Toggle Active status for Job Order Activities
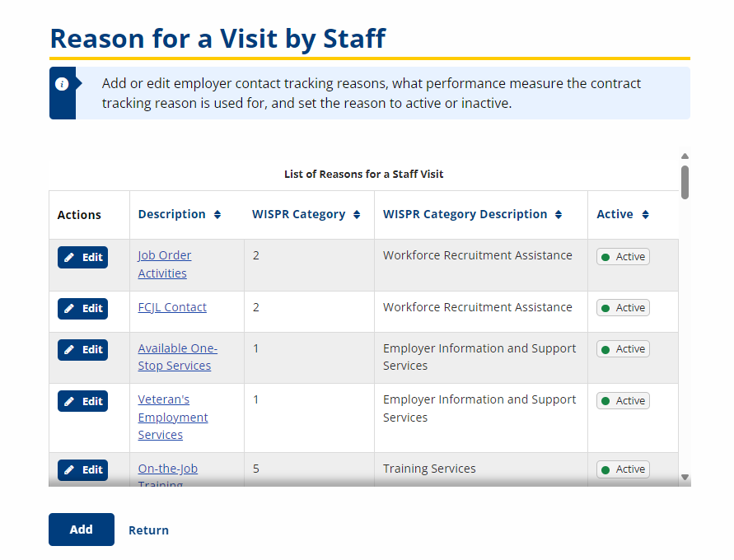 pyautogui.click(x=623, y=257)
